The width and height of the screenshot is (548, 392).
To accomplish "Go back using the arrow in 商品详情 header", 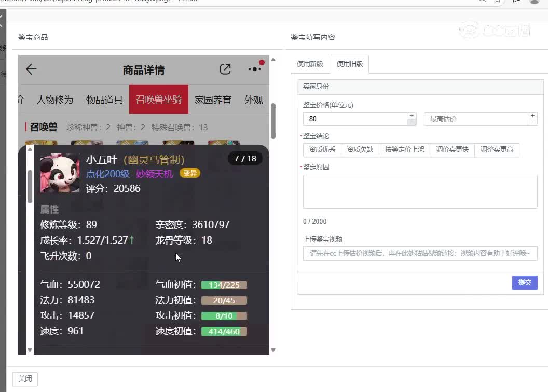I will tap(31, 69).
